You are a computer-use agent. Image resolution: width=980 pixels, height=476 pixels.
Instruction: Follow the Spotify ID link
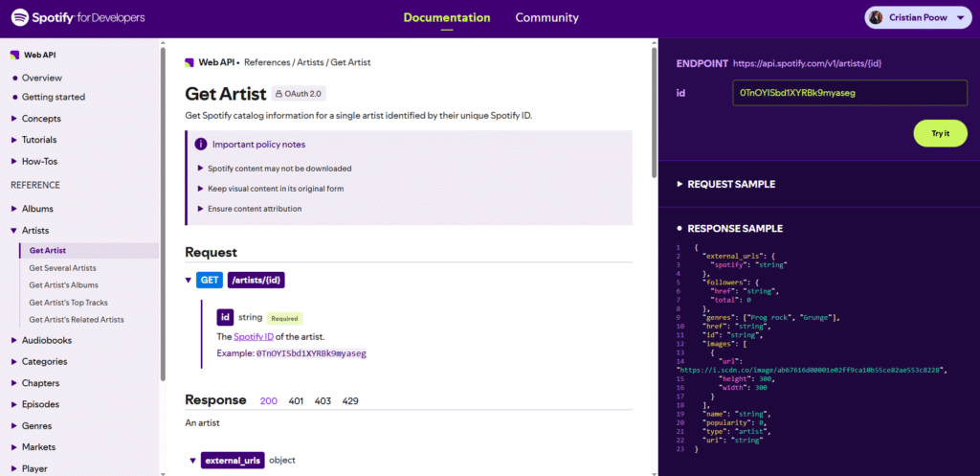tap(254, 338)
